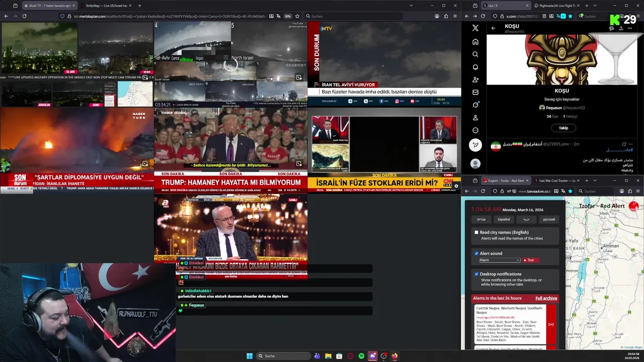This screenshot has width=644, height=362.
Task: Select the List / X tab
Action: tap(505, 6)
